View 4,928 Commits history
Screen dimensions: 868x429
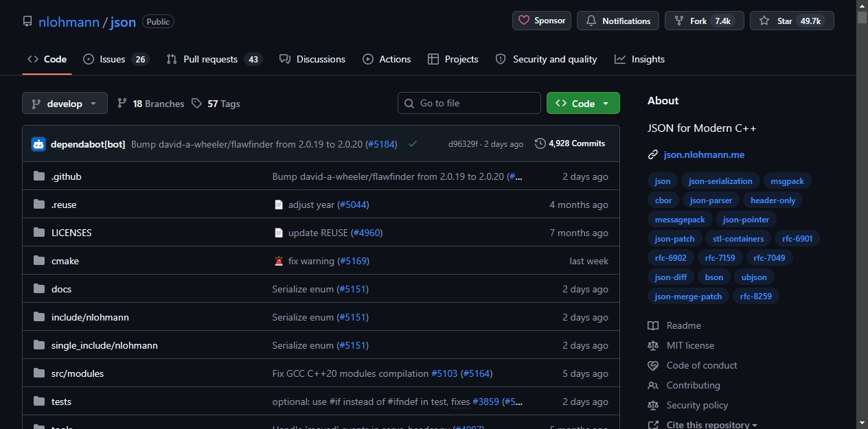pyautogui.click(x=570, y=143)
